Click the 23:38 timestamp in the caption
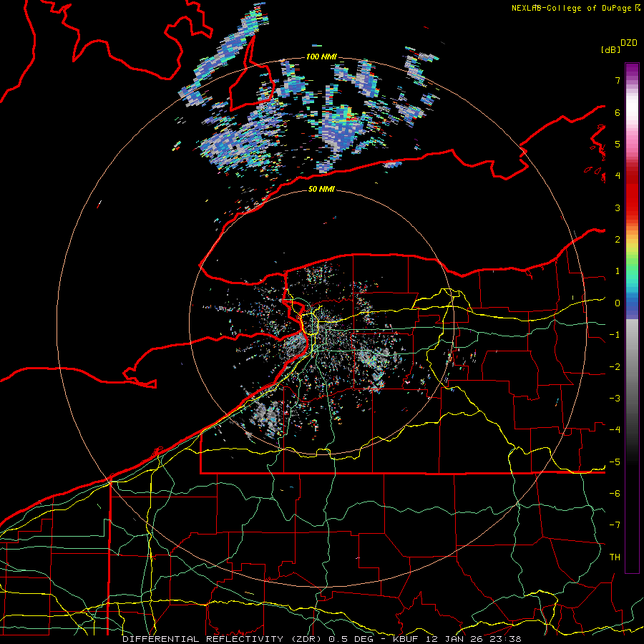The width and height of the screenshot is (644, 644). (506, 639)
